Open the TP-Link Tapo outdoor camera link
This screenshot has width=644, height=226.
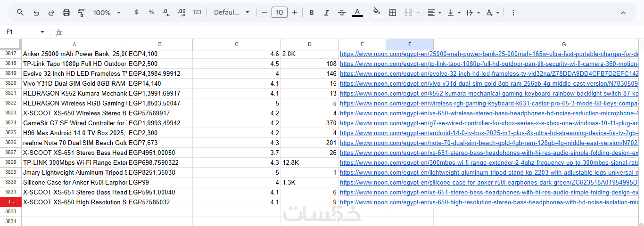489,64
